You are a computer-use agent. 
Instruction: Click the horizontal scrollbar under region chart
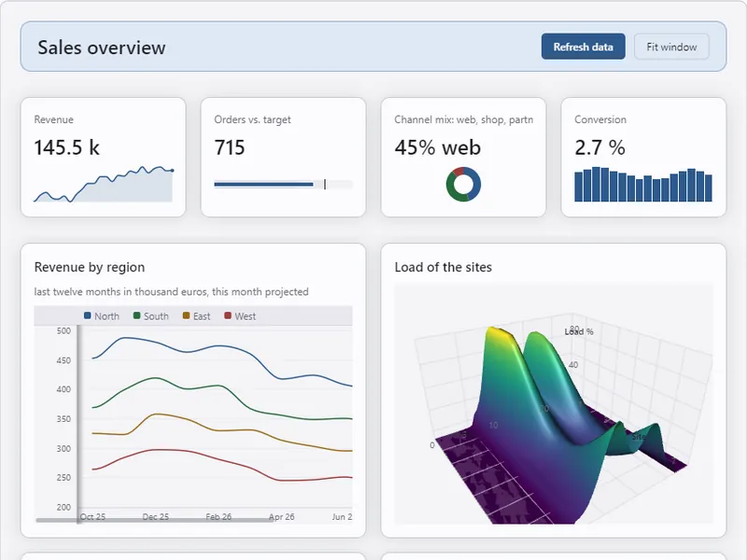[155, 520]
